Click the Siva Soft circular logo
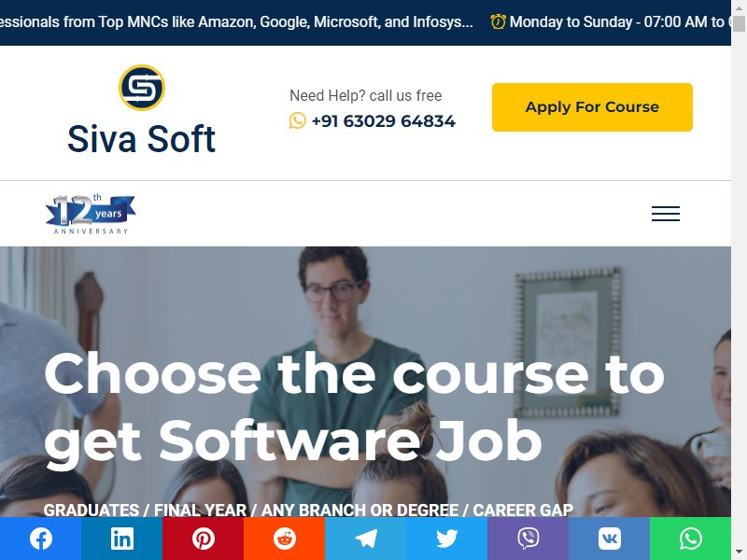This screenshot has height=560, width=747. (142, 88)
